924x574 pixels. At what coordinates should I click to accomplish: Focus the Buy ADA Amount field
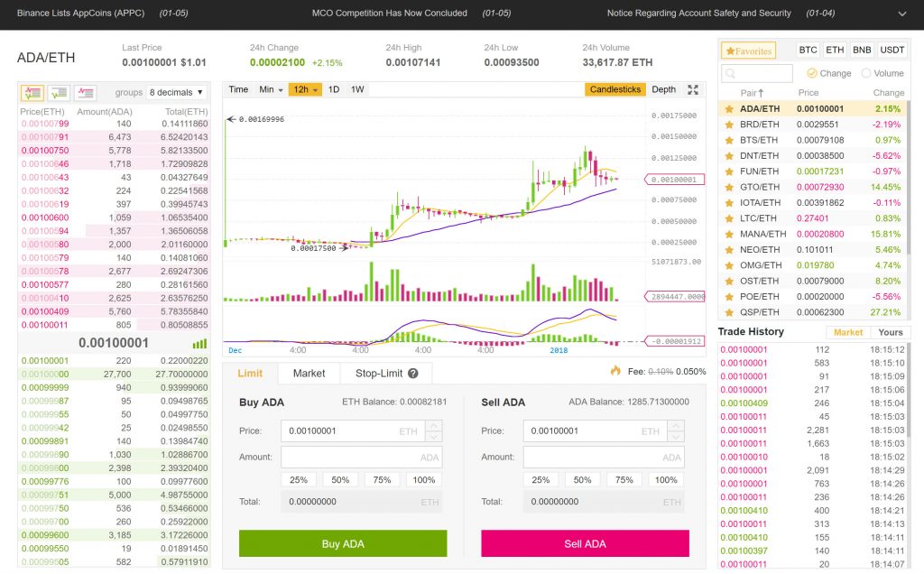(x=361, y=458)
